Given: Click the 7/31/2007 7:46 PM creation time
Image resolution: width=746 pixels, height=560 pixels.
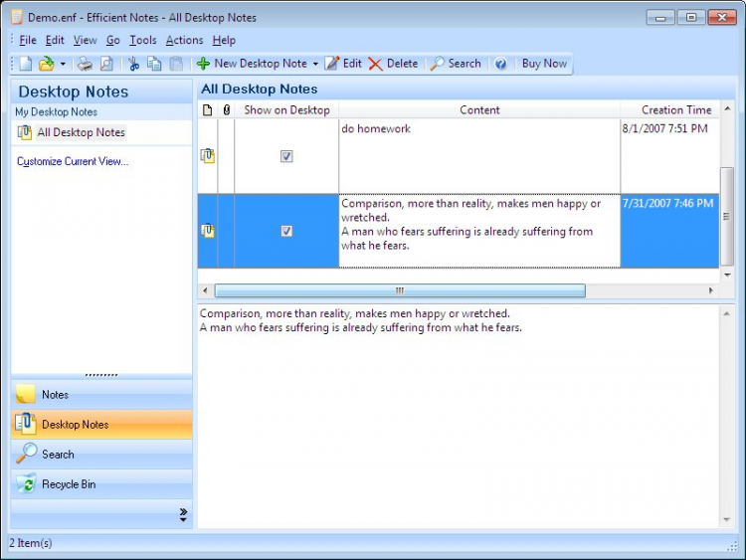Looking at the screenshot, I should (668, 203).
